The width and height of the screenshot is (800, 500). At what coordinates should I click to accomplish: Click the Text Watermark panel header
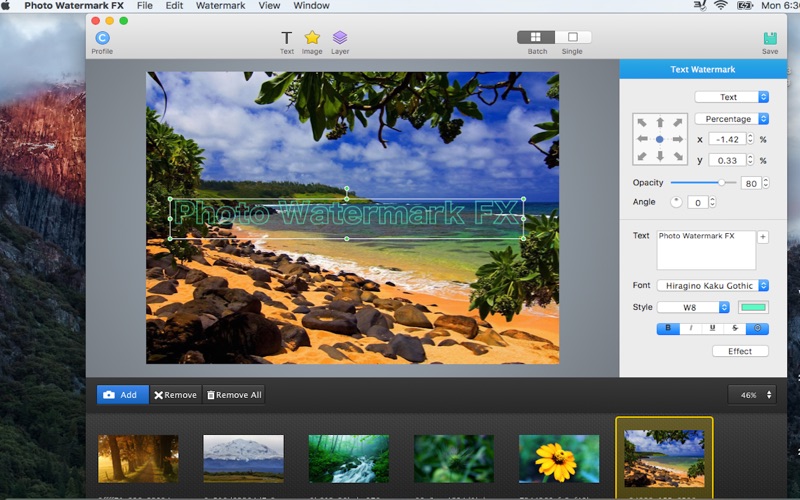[703, 69]
